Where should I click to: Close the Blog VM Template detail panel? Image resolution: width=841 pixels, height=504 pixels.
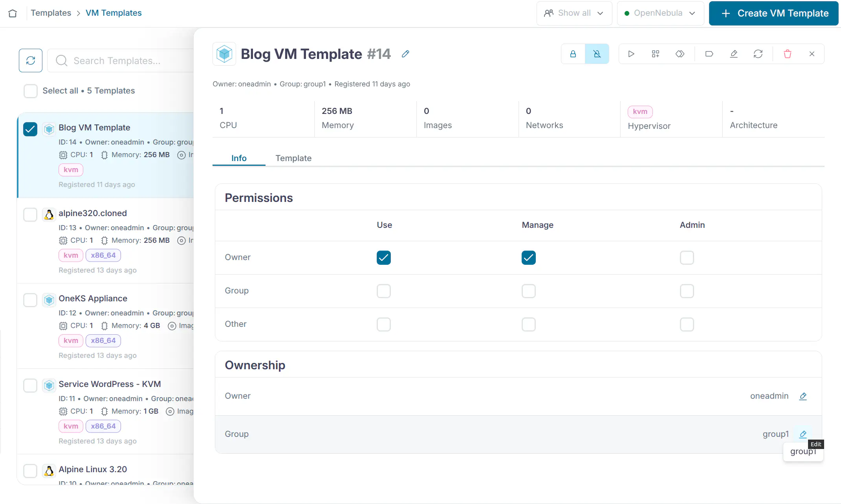coord(812,54)
